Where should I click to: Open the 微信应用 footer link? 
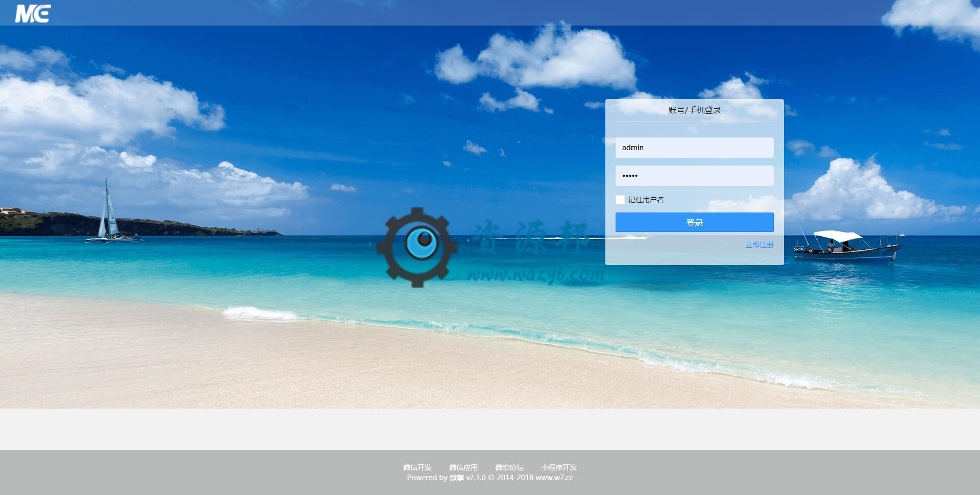click(463, 467)
